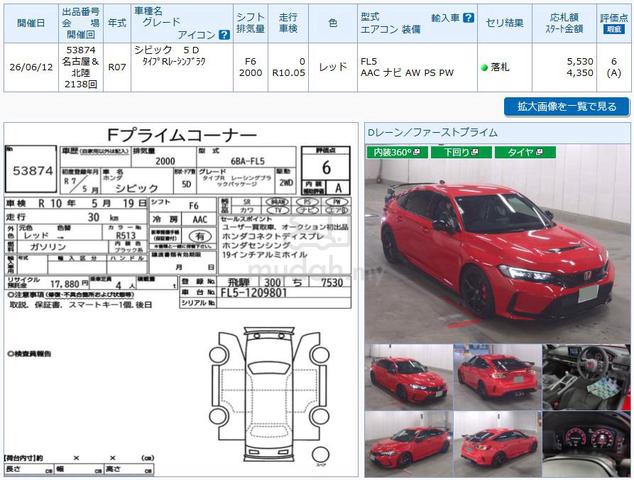Click grade score 6 box on auction sheet
Viewport: 634px width, 480px height.
click(x=326, y=167)
